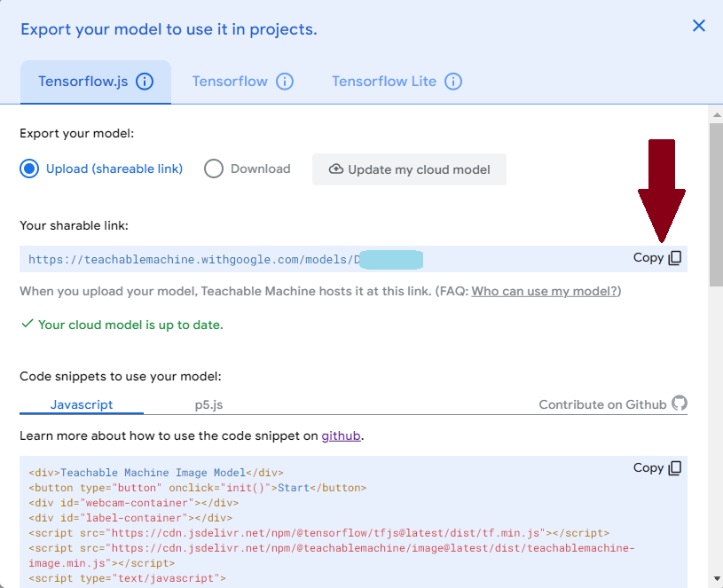Open info icon next to Tensorflow.js
Viewport: 723px width, 588px height.
click(145, 82)
